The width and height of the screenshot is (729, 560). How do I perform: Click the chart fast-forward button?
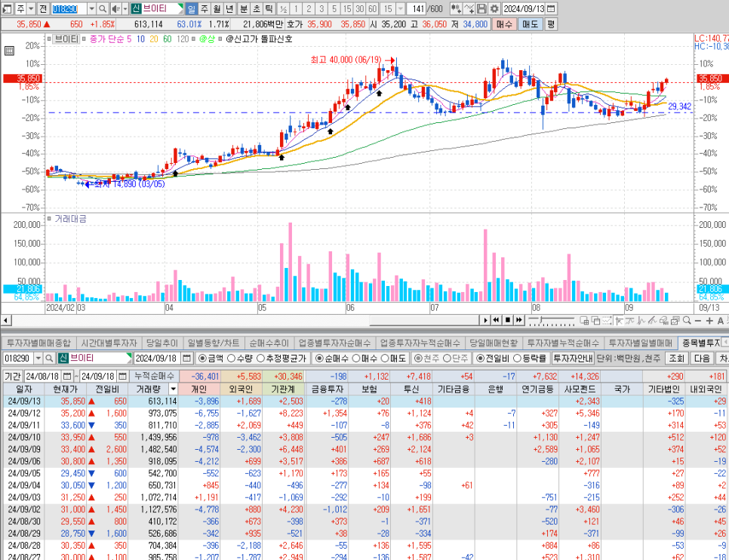tap(519, 320)
